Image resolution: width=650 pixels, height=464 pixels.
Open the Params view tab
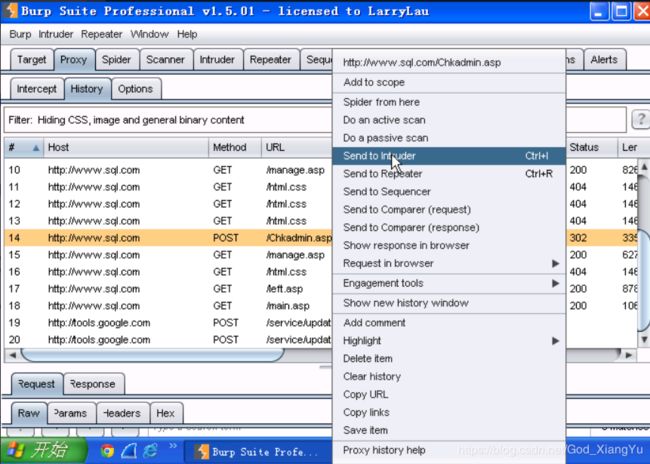70,413
